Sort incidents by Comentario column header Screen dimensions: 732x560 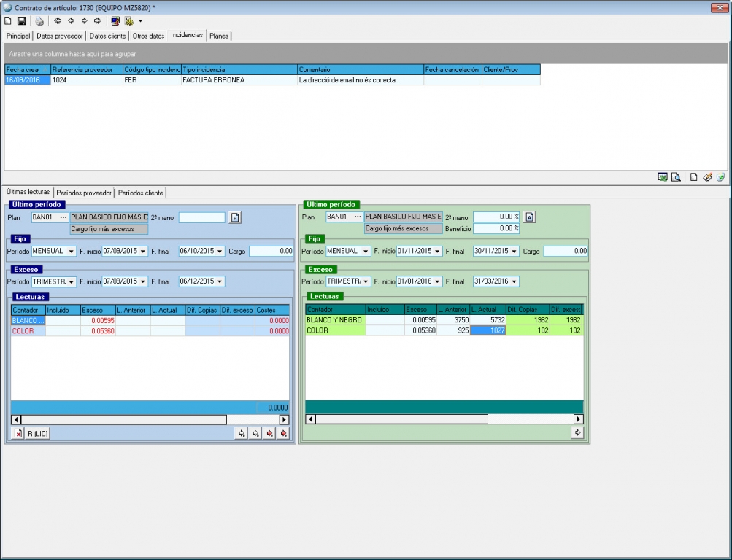361,70
